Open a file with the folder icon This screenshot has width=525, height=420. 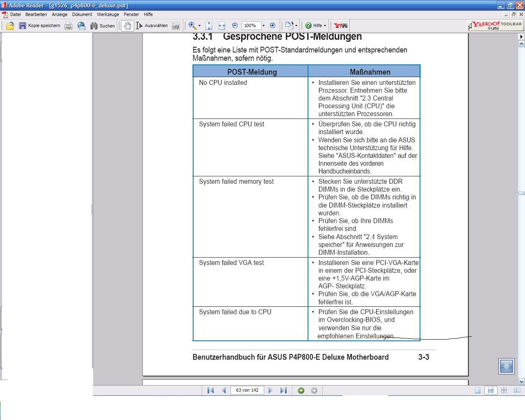click(x=10, y=25)
